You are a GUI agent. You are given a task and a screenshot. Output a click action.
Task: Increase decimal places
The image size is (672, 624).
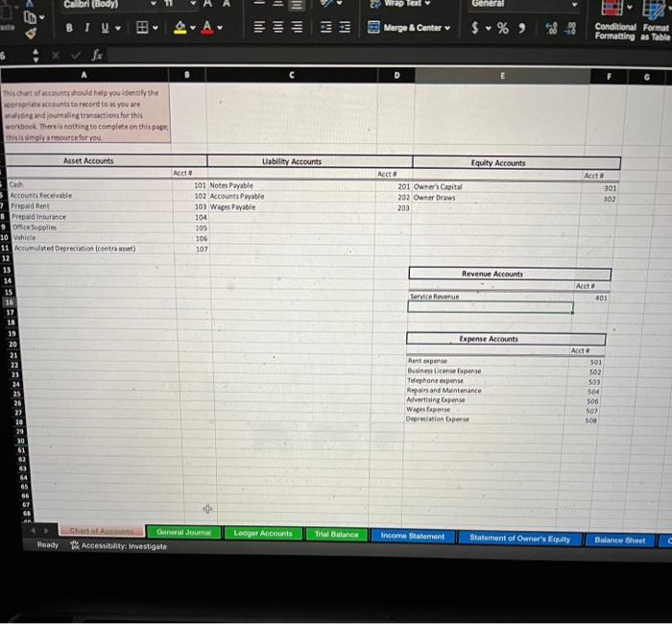(x=551, y=29)
